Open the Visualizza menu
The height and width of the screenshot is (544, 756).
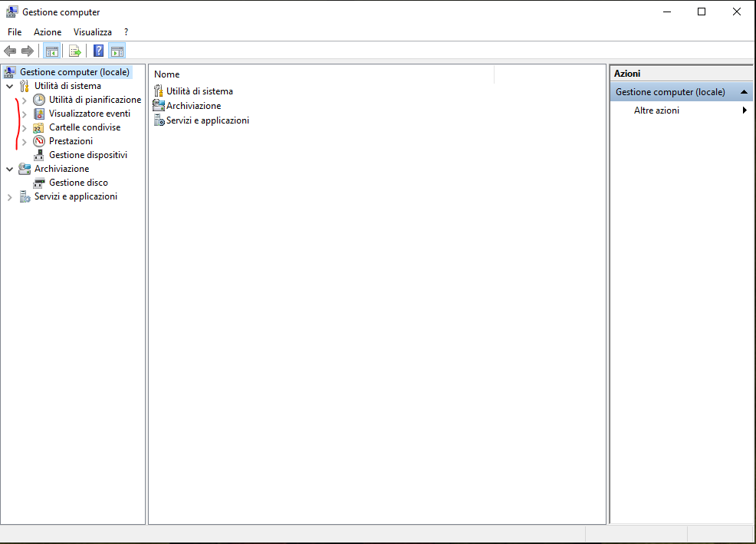(x=92, y=31)
